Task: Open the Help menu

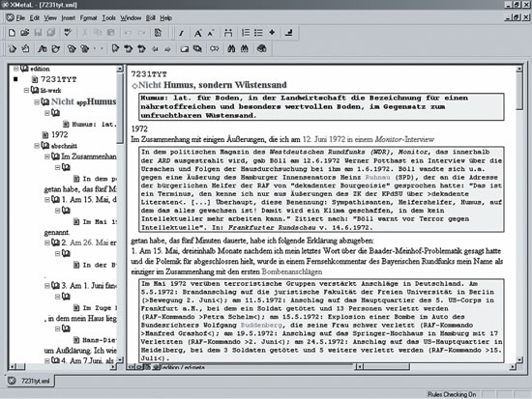Action: coord(166,18)
